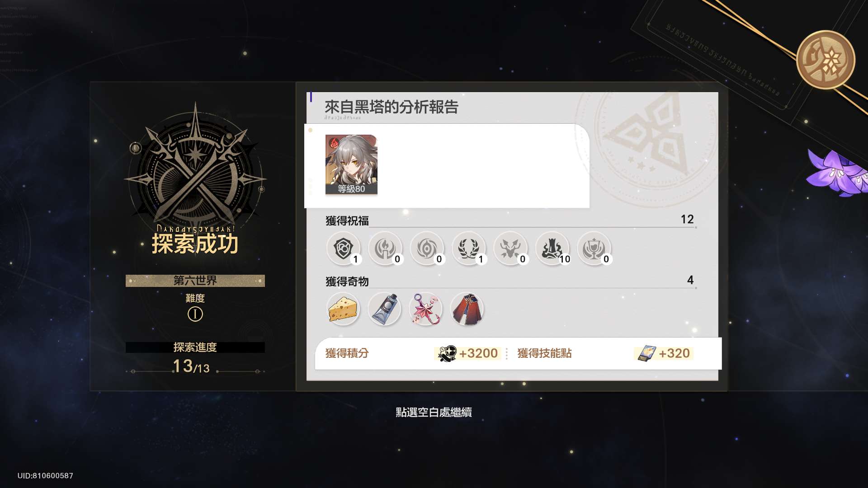Click the Preservation path blessing icon

(343, 248)
